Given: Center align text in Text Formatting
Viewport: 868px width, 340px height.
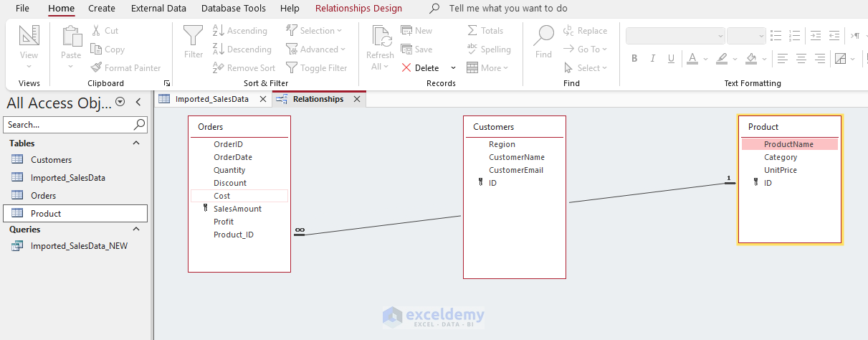Looking at the screenshot, I should pyautogui.click(x=801, y=59).
